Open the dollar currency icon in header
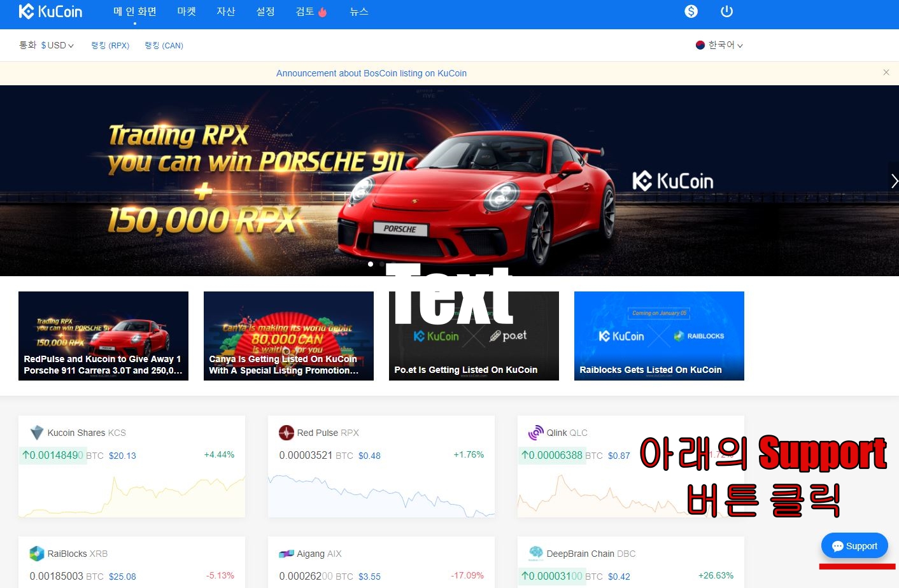Viewport: 899px width, 588px height. point(691,11)
